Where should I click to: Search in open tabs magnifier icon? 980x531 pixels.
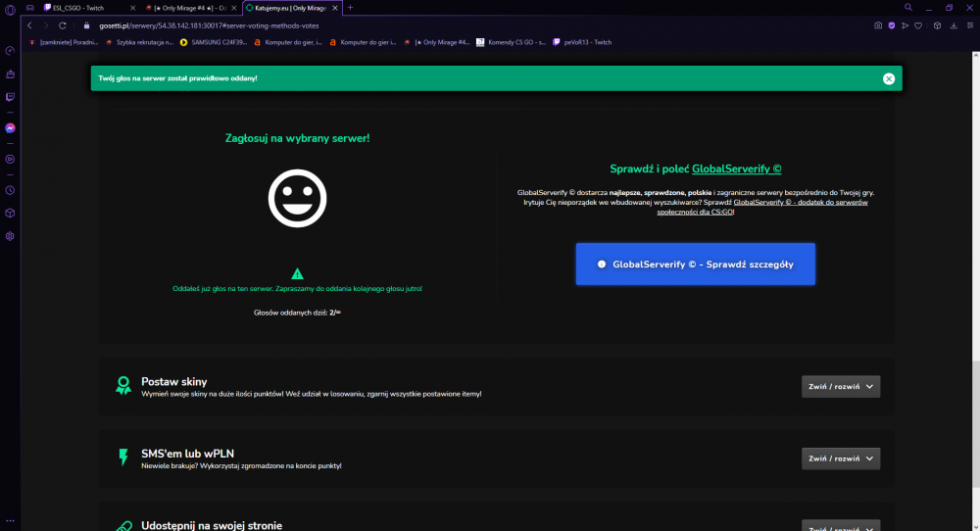click(908, 8)
